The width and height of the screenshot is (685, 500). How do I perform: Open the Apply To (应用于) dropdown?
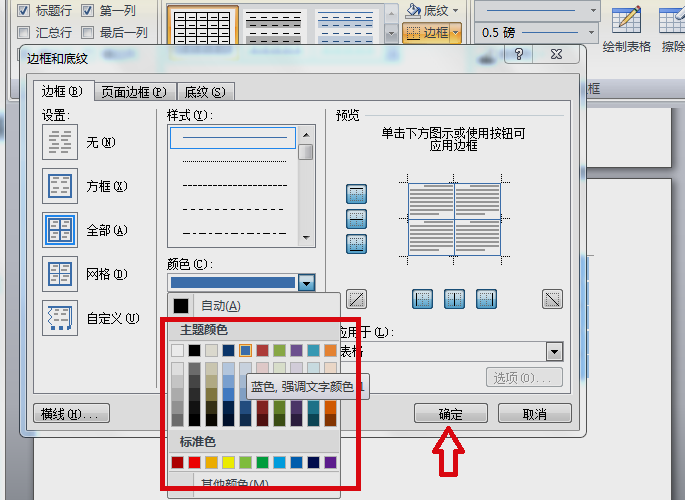[x=554, y=352]
